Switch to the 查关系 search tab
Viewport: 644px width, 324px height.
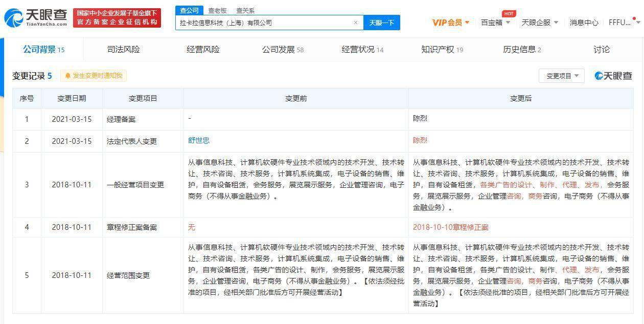click(245, 10)
